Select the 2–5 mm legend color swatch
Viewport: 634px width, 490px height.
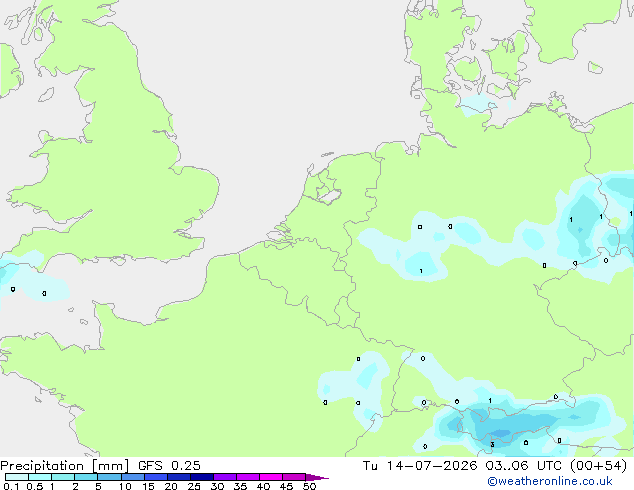click(86, 477)
